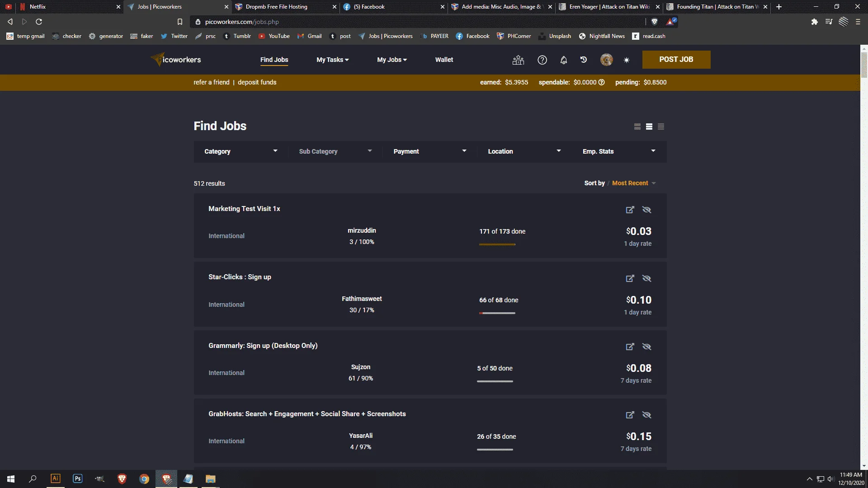
Task: Open GrabHosts job in new tab
Action: click(x=630, y=415)
